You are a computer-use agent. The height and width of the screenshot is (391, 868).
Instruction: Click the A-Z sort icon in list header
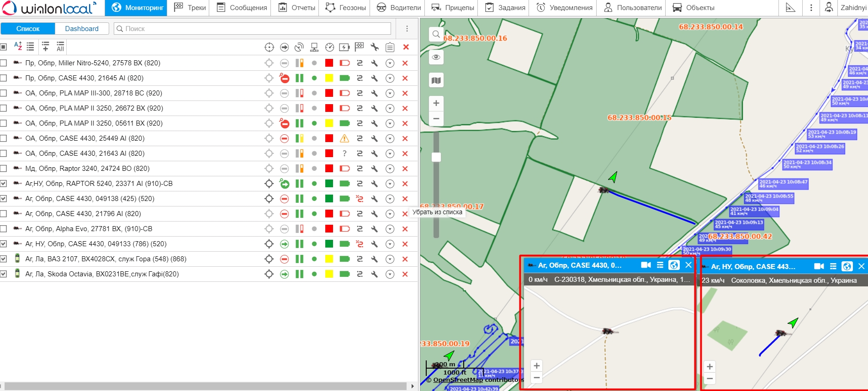point(18,47)
